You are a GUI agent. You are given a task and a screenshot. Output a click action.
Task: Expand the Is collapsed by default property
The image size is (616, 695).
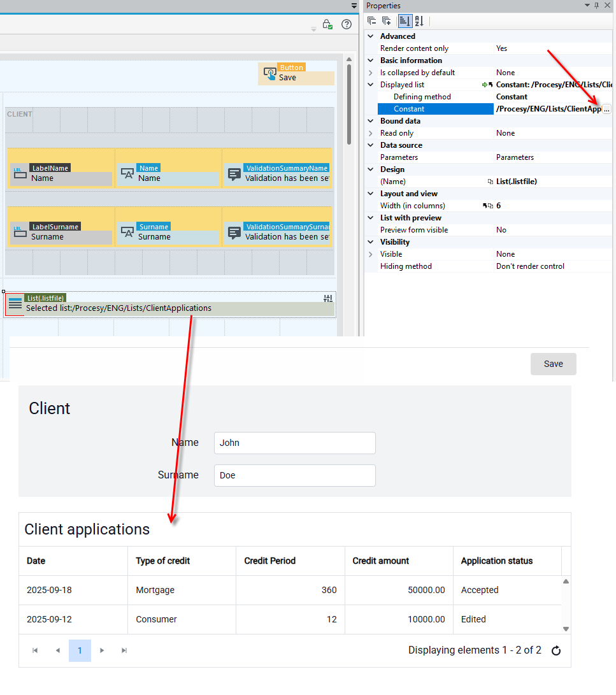click(371, 73)
